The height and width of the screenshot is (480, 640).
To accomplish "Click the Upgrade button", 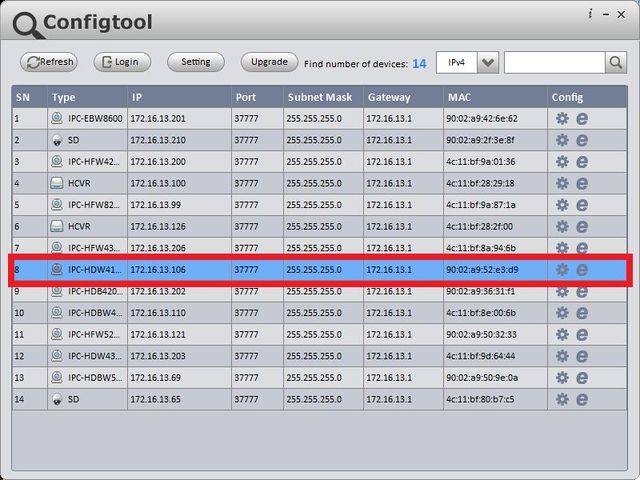I will pos(269,62).
